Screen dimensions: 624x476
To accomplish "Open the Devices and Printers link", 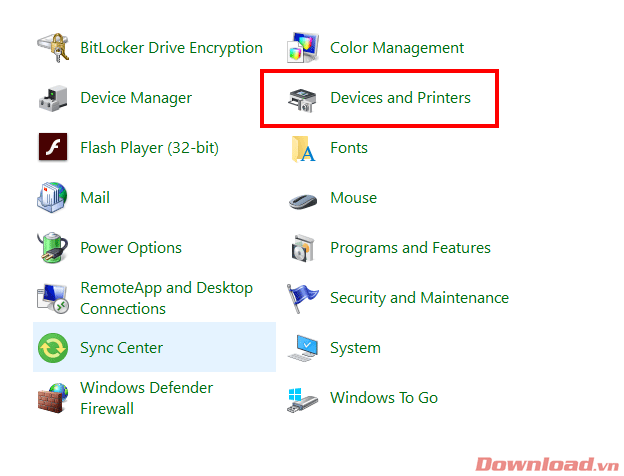I will (400, 98).
